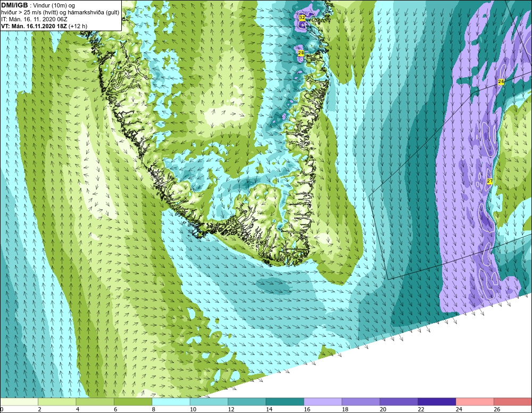Click the legend scale number 12
This screenshot has width=532, height=413.
pyautogui.click(x=231, y=409)
